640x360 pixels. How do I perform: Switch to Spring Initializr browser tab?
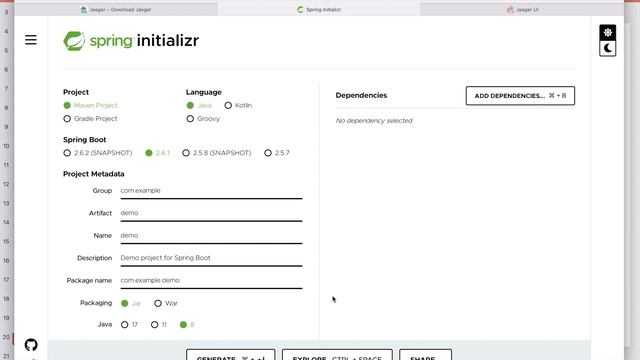pos(319,9)
